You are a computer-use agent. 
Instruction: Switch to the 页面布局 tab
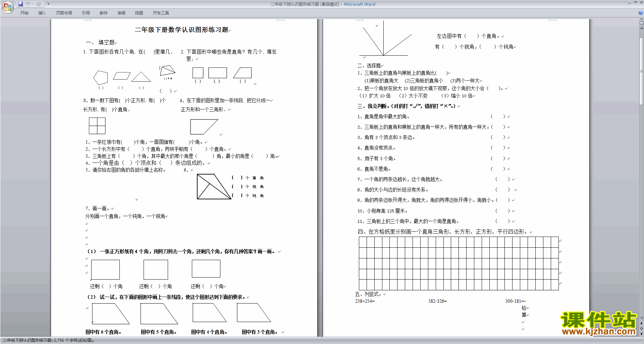tap(64, 13)
